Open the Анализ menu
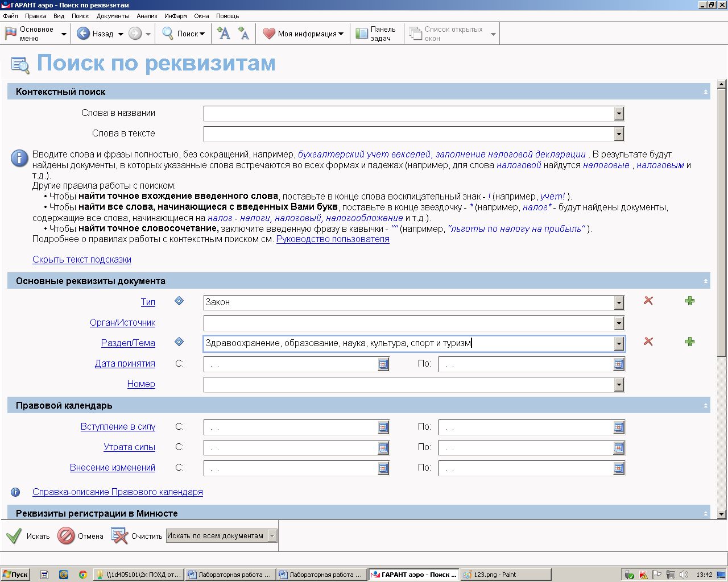Image resolution: width=728 pixels, height=582 pixels. pyautogui.click(x=147, y=16)
